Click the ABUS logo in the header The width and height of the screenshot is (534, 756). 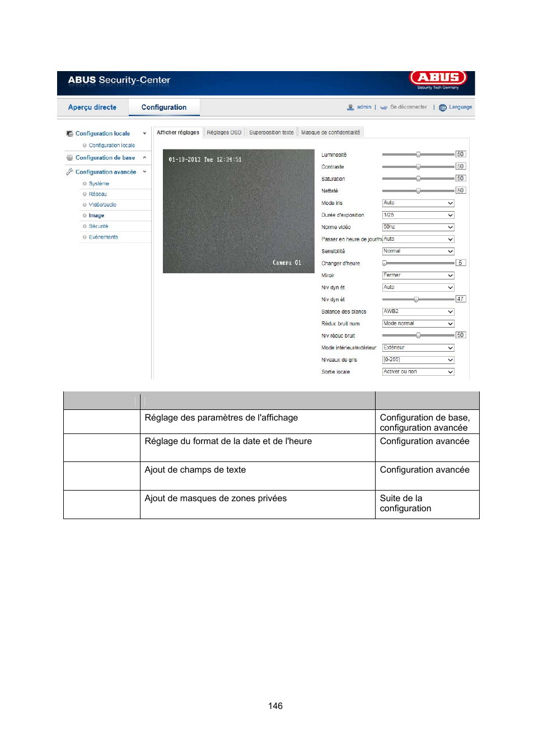438,77
